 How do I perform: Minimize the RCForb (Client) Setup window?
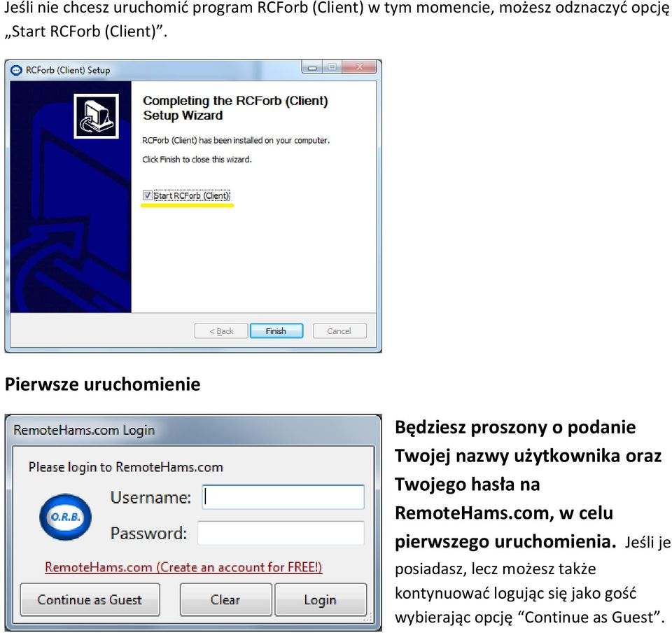click(312, 67)
